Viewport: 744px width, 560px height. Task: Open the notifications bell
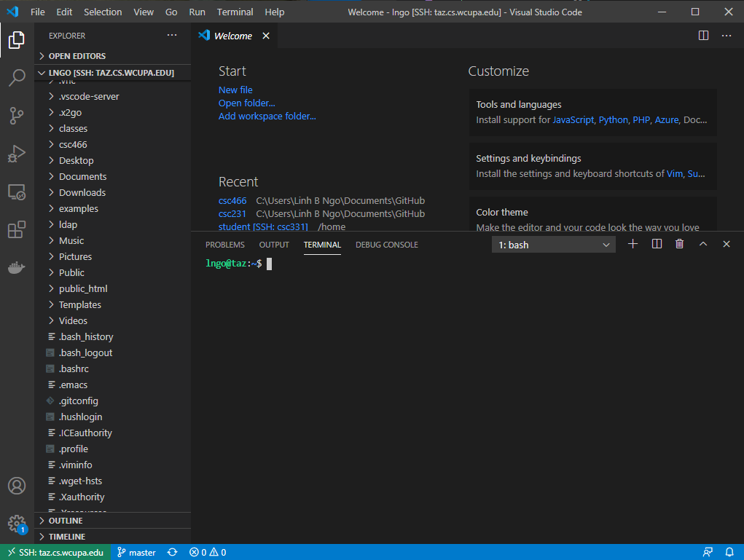729,553
